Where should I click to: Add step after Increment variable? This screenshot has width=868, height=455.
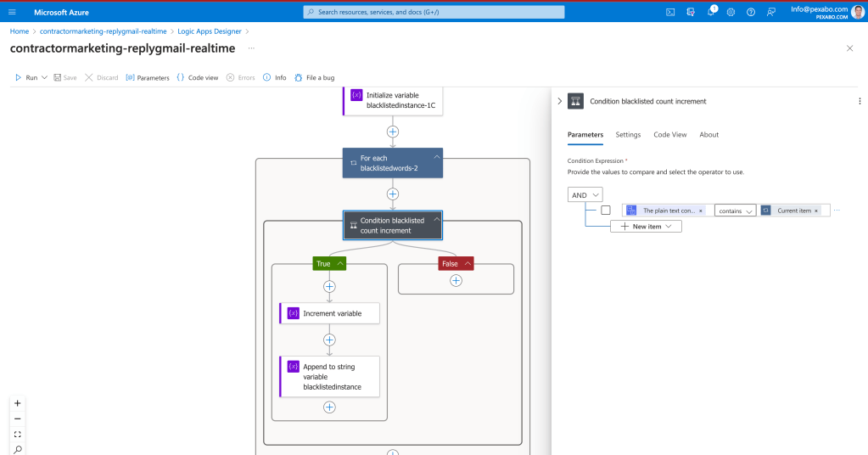click(329, 340)
